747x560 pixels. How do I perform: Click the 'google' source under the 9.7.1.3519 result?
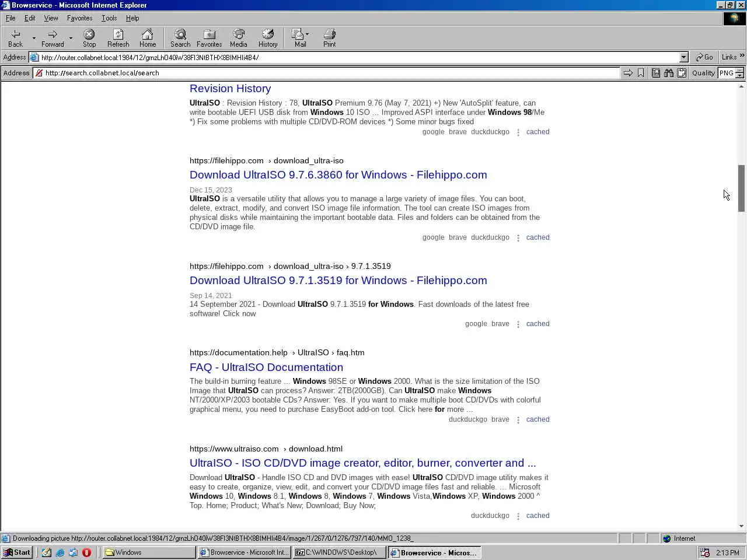pos(476,324)
